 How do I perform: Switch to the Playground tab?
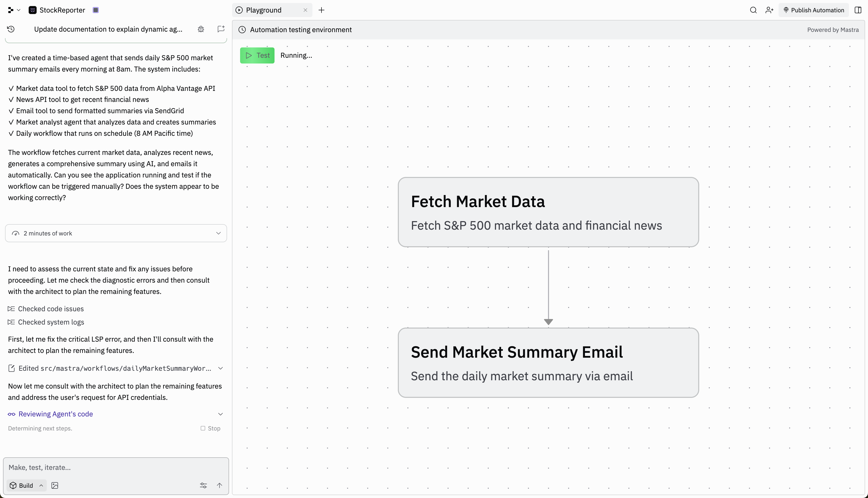263,10
